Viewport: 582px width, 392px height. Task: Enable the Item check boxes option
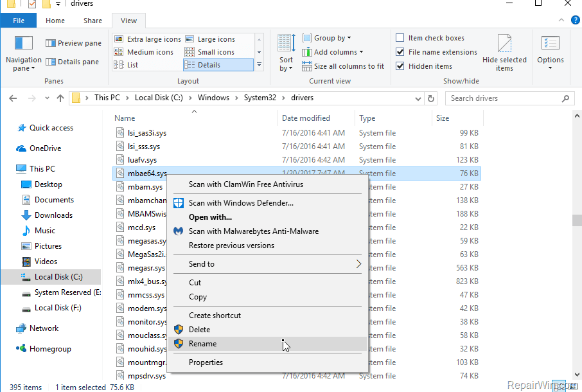coord(400,38)
